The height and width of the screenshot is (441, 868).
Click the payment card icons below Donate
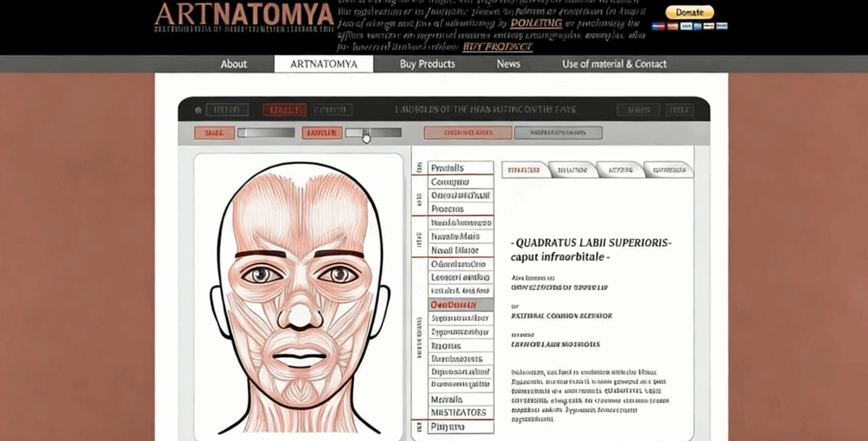tap(688, 27)
